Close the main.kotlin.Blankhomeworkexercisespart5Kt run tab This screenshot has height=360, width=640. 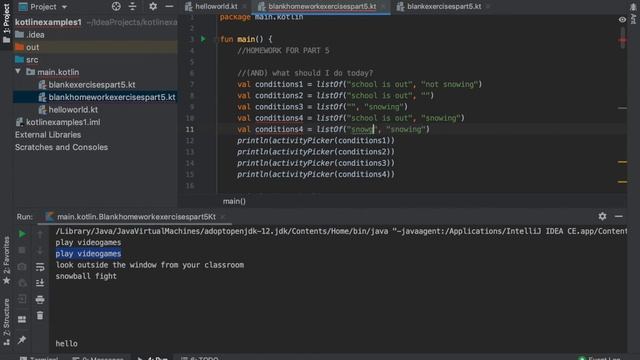[x=222, y=217]
